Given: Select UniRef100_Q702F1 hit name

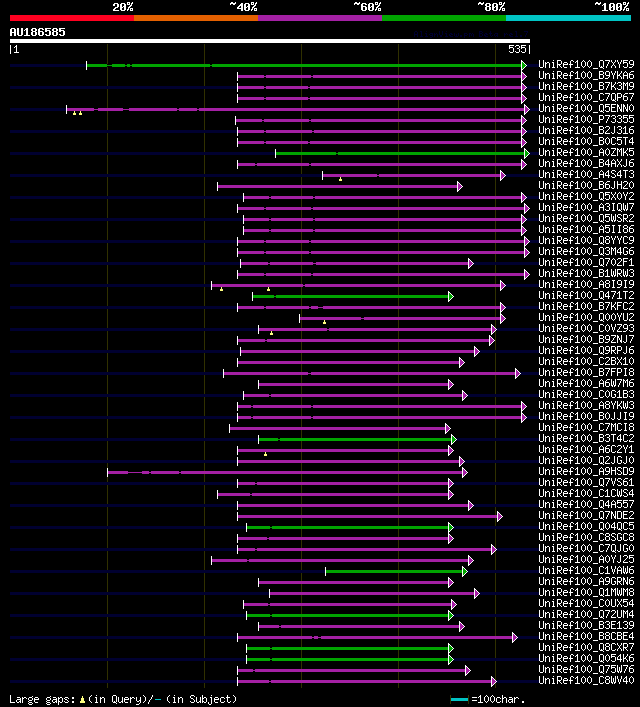Looking at the screenshot, I should 586,262.
